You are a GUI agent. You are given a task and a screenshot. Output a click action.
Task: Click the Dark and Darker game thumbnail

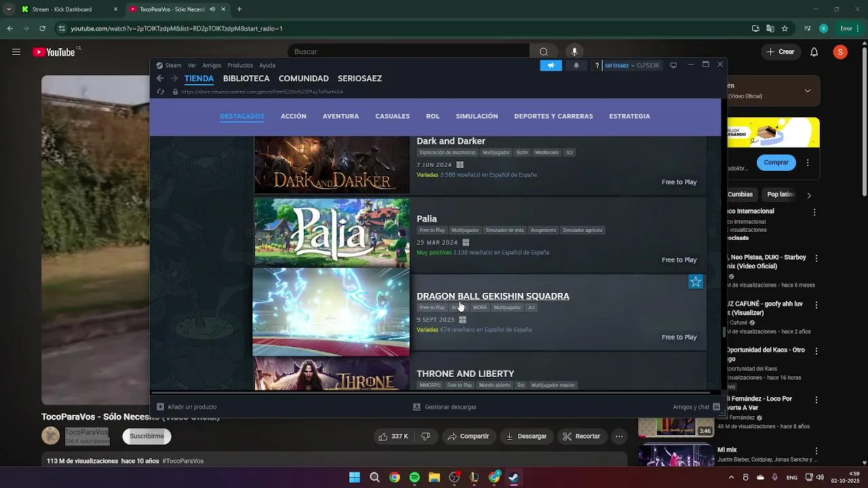tap(332, 165)
